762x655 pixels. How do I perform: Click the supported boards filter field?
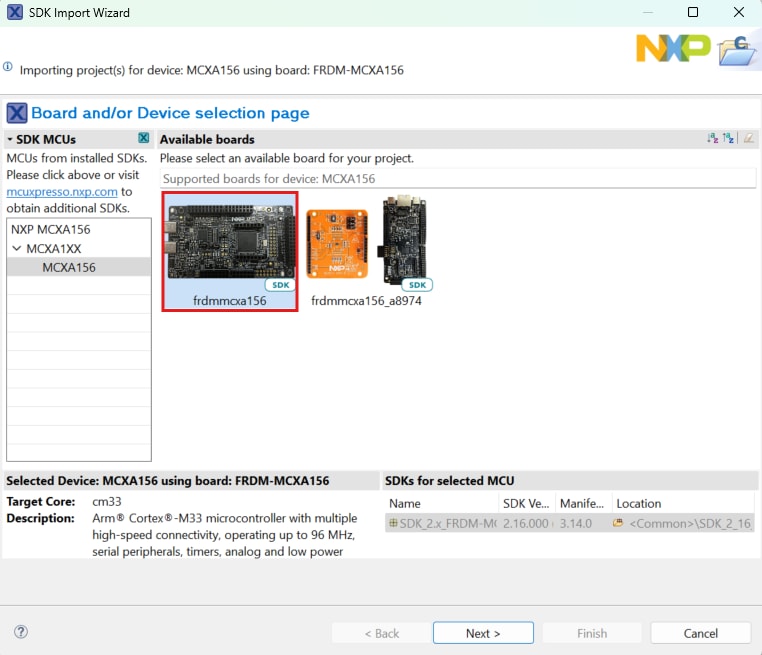(458, 179)
